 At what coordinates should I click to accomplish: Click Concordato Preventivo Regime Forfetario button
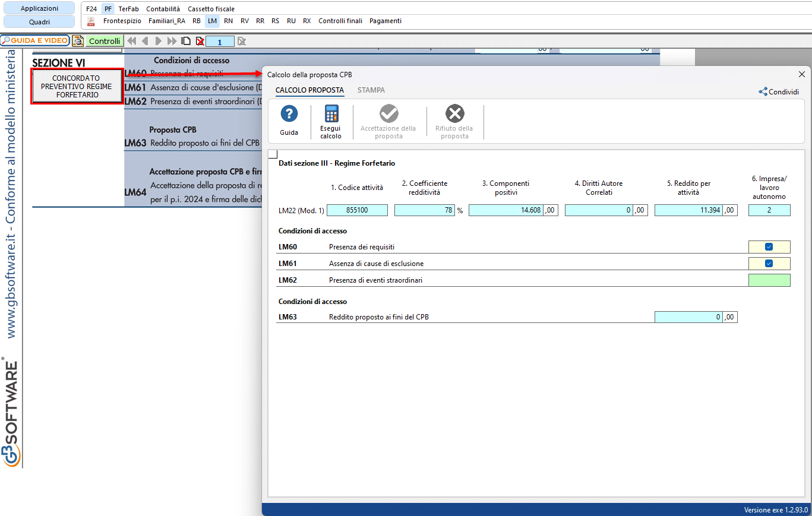tap(77, 87)
